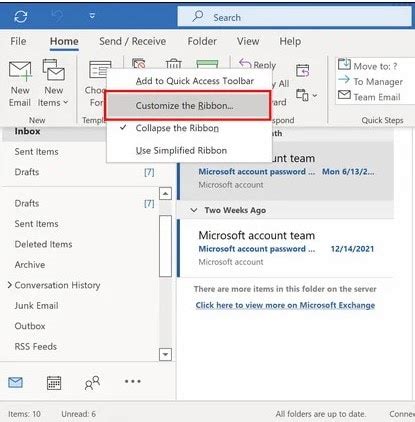Click the green Archive icon

[207, 64]
